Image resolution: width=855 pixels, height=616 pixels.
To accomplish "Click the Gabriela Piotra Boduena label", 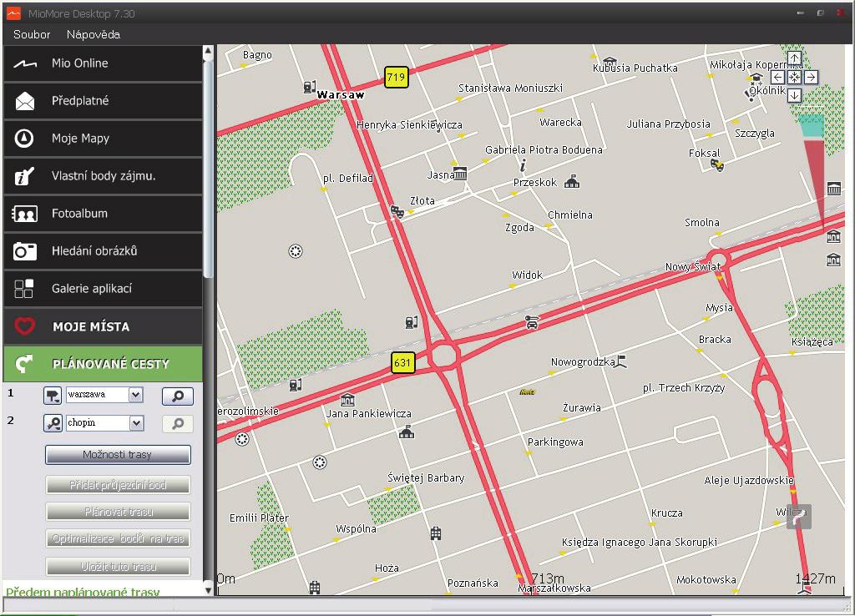I will click(x=544, y=150).
